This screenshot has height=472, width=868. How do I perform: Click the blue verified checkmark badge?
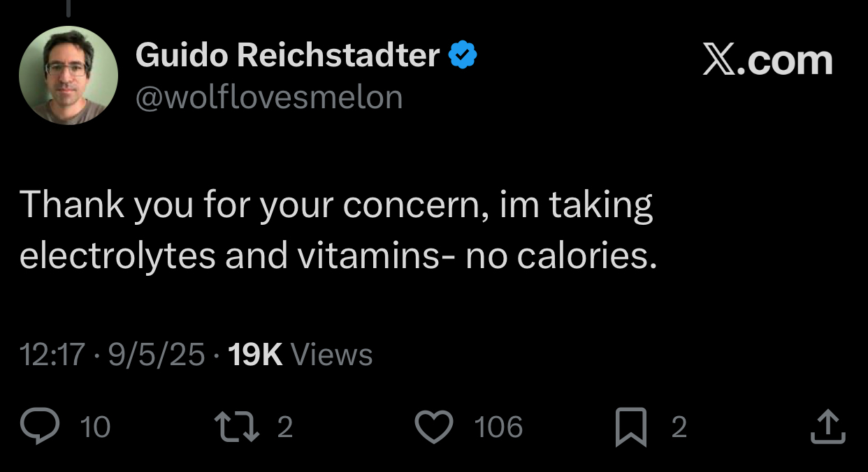click(463, 55)
